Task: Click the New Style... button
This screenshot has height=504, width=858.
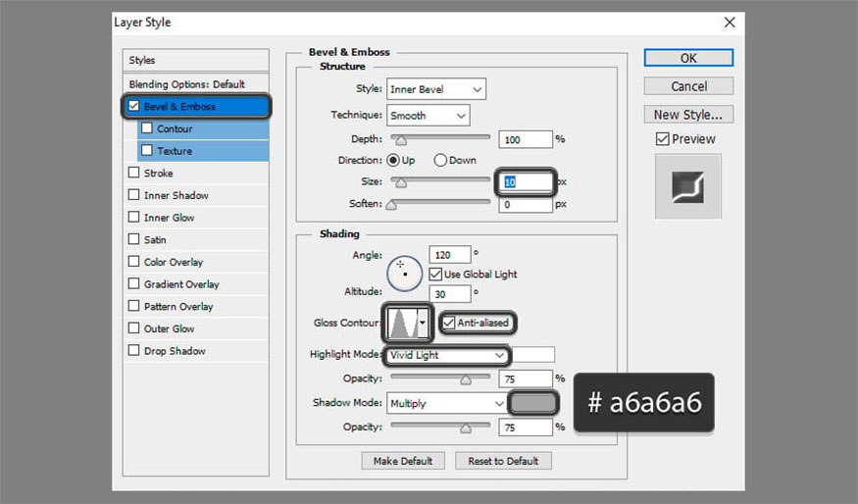Action: pos(687,114)
